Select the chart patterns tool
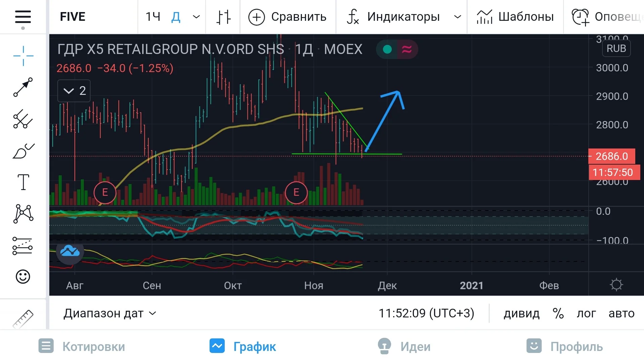 coord(23,214)
